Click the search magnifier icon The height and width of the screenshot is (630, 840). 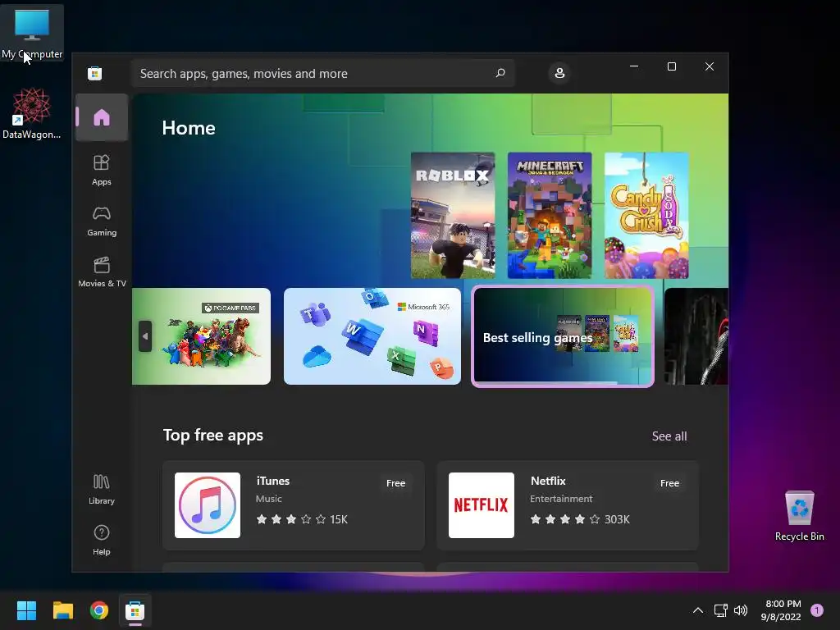pyautogui.click(x=500, y=73)
